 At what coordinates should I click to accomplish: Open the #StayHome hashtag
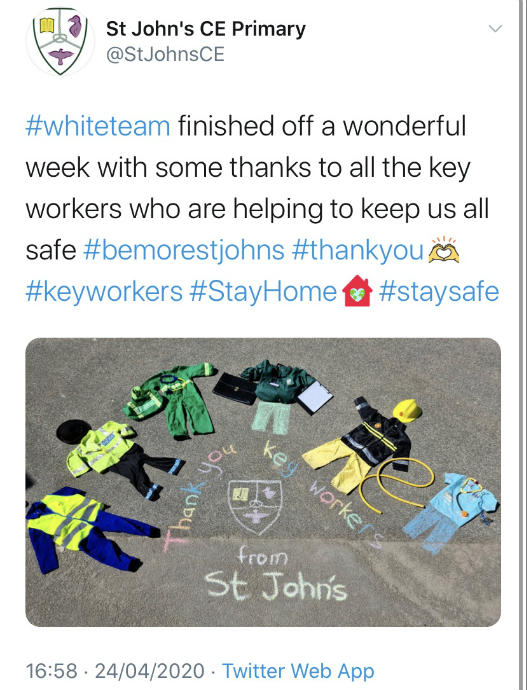pyautogui.click(x=263, y=292)
